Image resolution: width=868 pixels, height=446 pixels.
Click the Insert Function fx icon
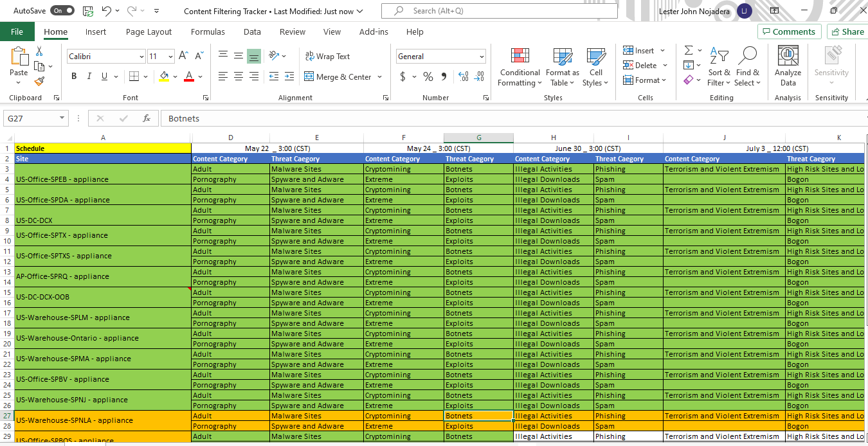tap(147, 118)
